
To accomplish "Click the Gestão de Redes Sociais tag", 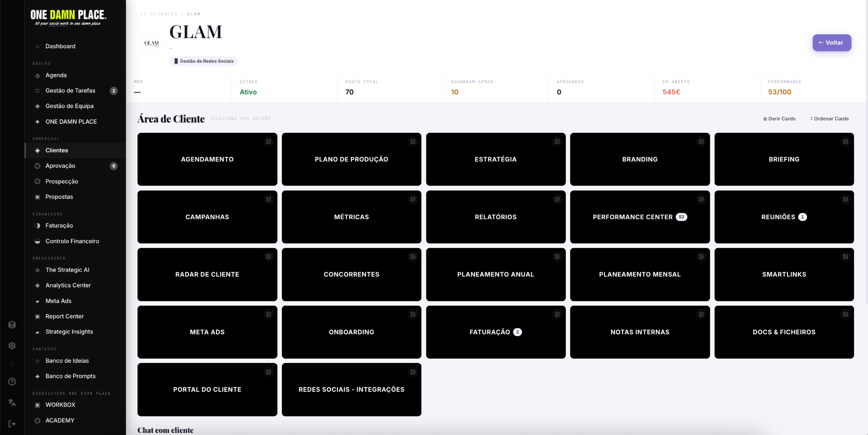I will click(203, 61).
